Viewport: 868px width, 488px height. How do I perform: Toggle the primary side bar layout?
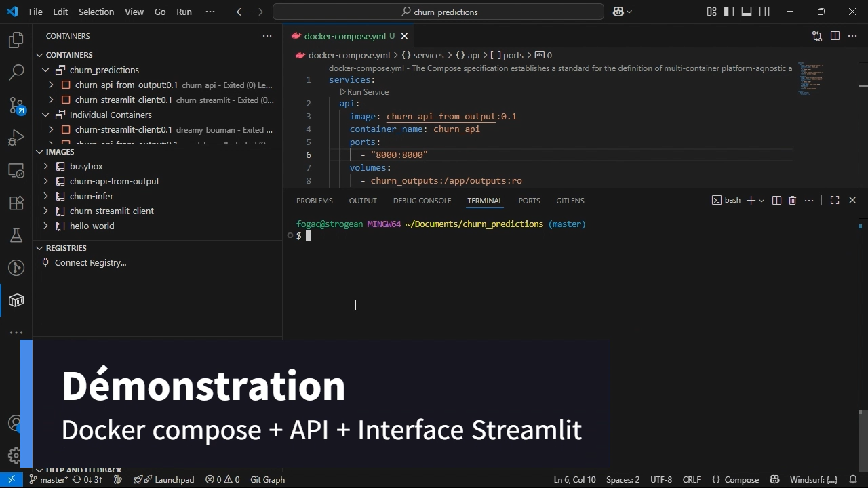tap(729, 12)
